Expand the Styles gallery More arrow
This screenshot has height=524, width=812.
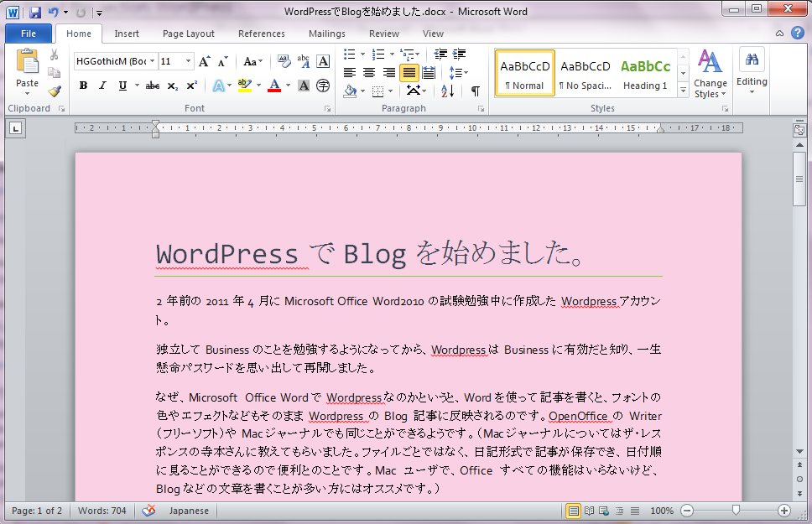pos(684,90)
